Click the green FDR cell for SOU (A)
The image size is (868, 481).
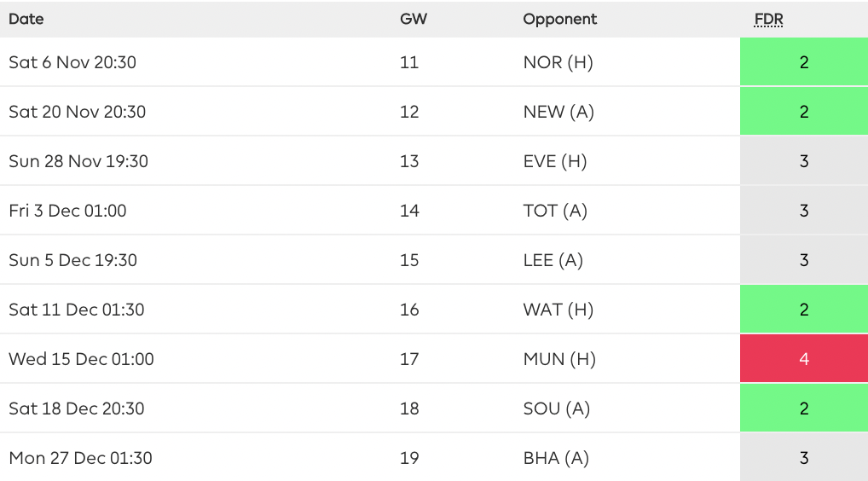coord(803,409)
